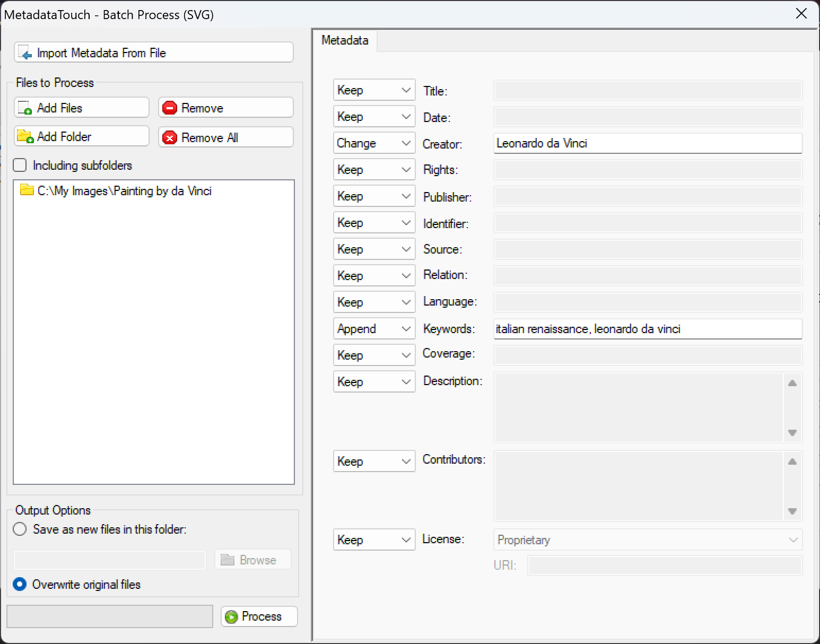
Task: Open the Contributors action dropdown
Action: (374, 462)
